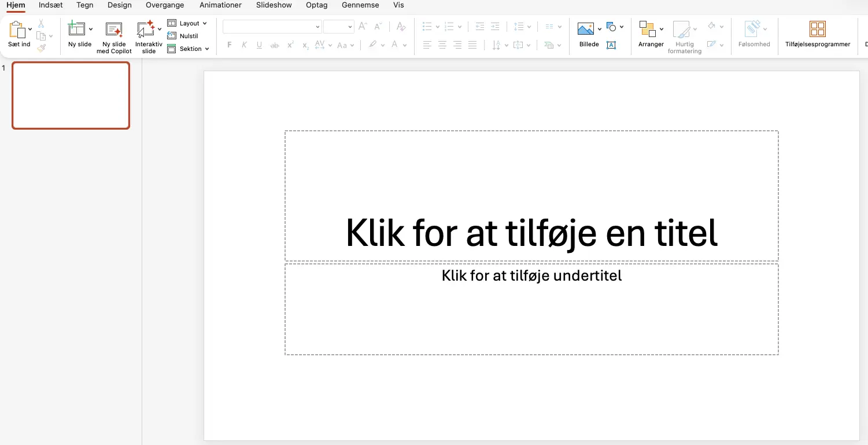
Task: Click the shapes icon next to Billede
Action: click(611, 27)
